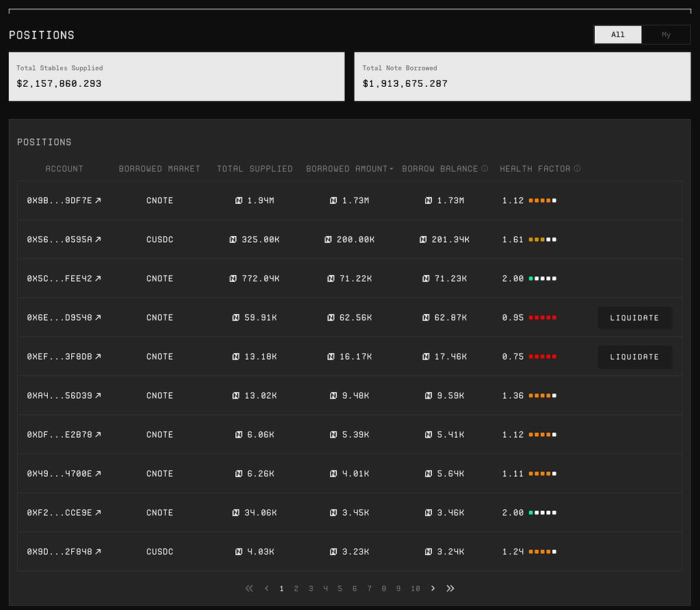
Task: Click info icon next to Health Factor
Action: point(577,168)
